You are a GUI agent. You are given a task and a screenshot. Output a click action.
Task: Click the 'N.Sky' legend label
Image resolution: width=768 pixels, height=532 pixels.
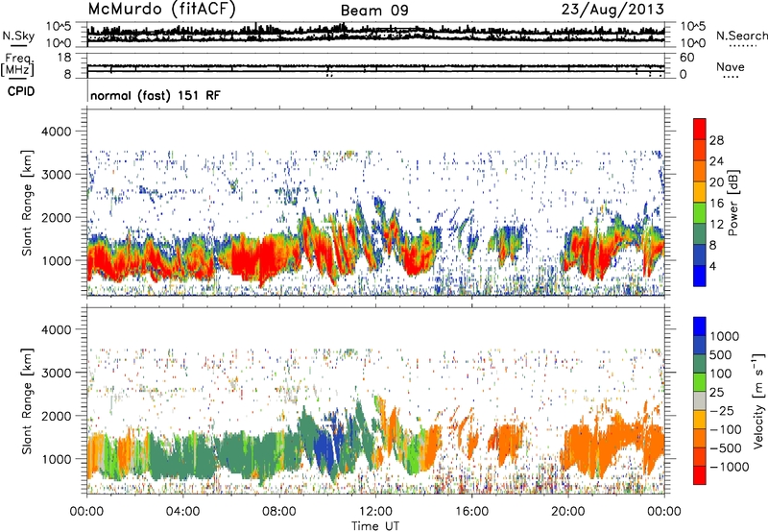pyautogui.click(x=18, y=36)
